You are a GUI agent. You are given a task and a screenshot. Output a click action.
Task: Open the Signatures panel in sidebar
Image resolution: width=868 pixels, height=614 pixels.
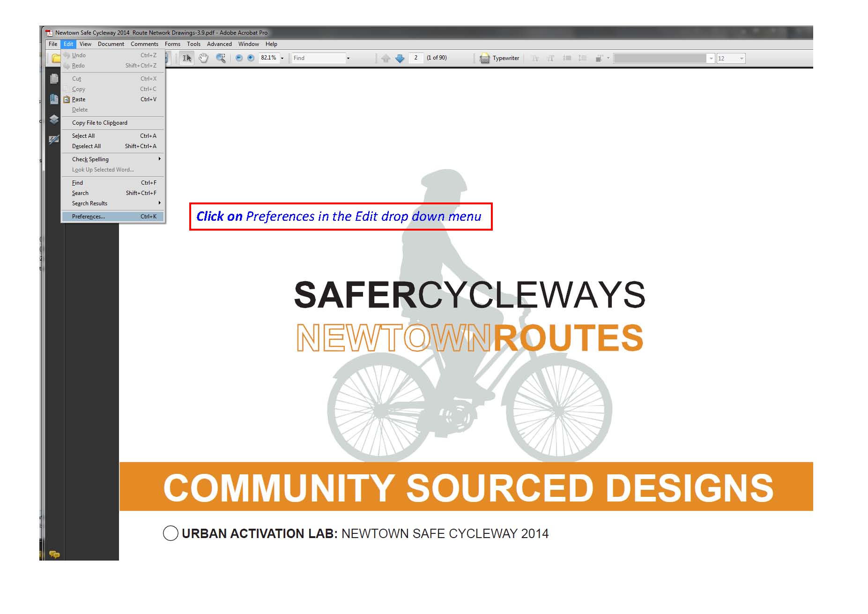coord(54,139)
